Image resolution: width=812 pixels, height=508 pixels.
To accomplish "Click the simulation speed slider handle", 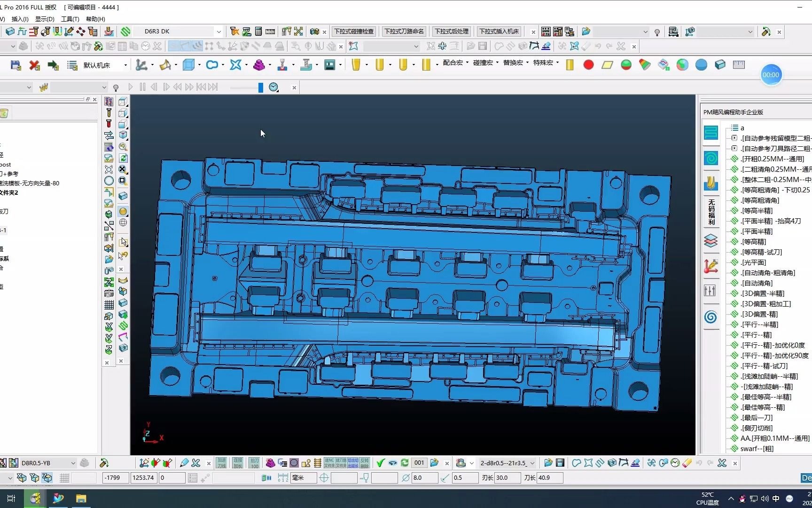I will [x=261, y=87].
